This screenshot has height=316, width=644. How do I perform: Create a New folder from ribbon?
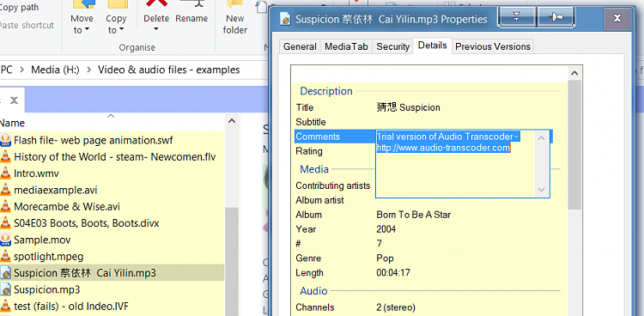[x=235, y=17]
